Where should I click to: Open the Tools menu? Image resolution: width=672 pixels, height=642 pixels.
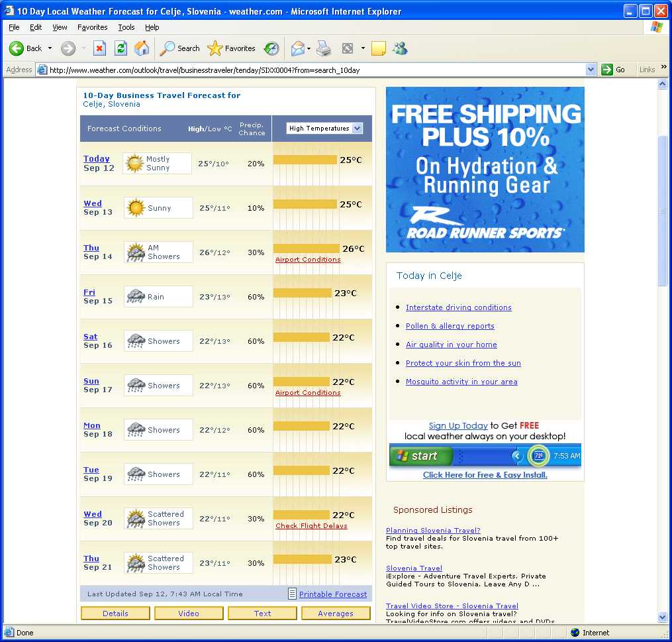pos(126,27)
